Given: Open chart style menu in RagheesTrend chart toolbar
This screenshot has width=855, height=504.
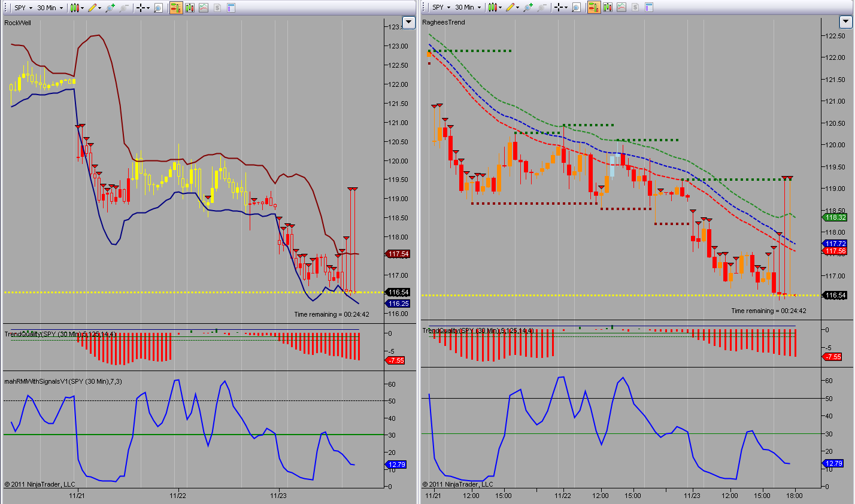Looking at the screenshot, I should click(494, 7).
